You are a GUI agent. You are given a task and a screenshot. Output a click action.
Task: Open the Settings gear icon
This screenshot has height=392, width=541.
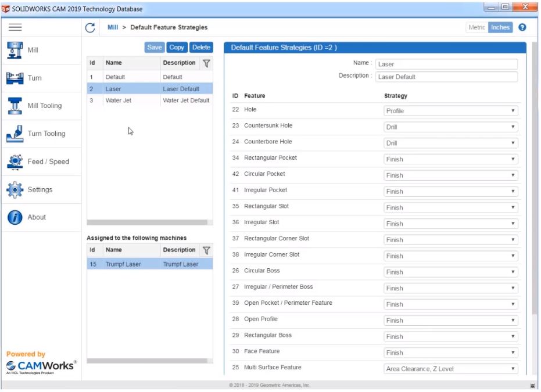15,190
